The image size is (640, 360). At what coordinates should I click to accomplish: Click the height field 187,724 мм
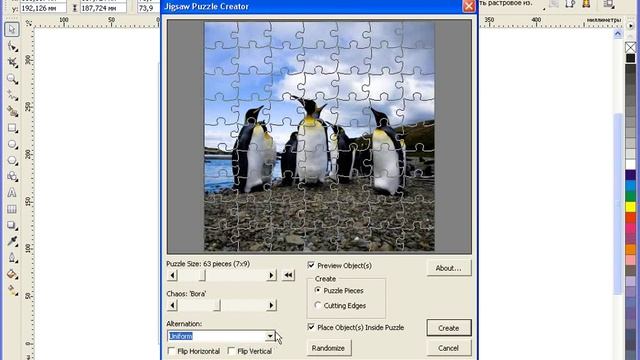(x=103, y=8)
